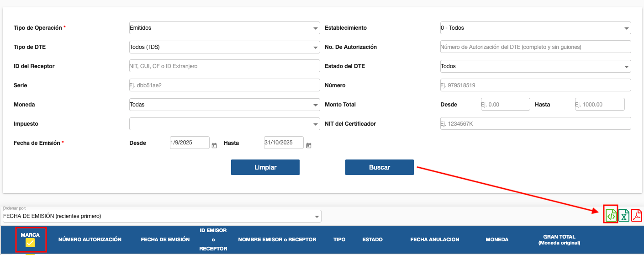This screenshot has height=255, width=644.
Task: Click the Buscar button
Action: coord(379,167)
